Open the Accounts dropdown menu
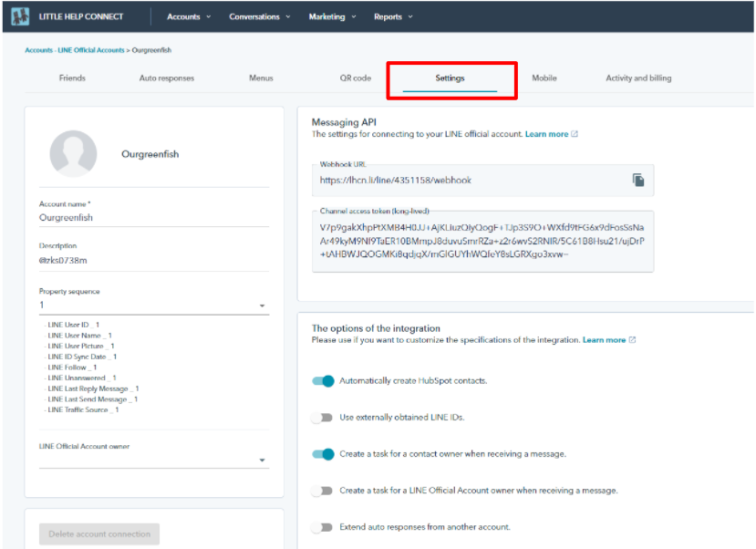This screenshot has height=549, width=756. [x=189, y=16]
